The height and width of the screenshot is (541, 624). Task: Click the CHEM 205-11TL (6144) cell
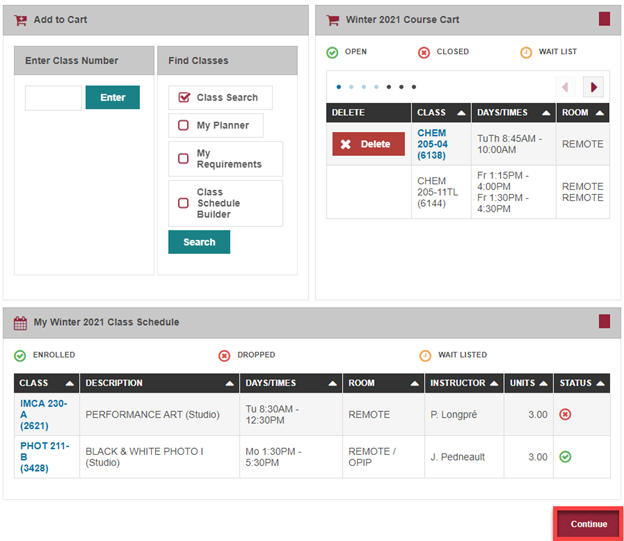coord(441,192)
